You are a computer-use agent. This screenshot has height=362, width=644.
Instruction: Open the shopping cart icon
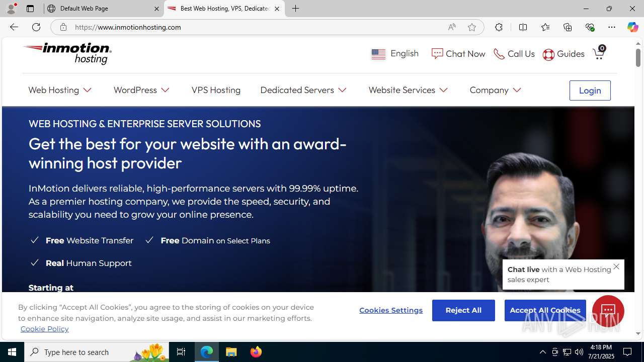[598, 53]
